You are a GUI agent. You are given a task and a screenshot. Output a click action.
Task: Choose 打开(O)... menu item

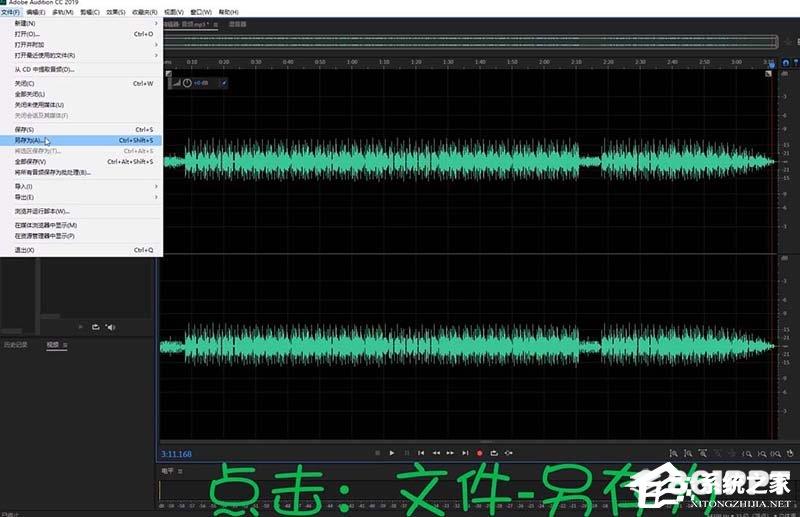pyautogui.click(x=82, y=34)
